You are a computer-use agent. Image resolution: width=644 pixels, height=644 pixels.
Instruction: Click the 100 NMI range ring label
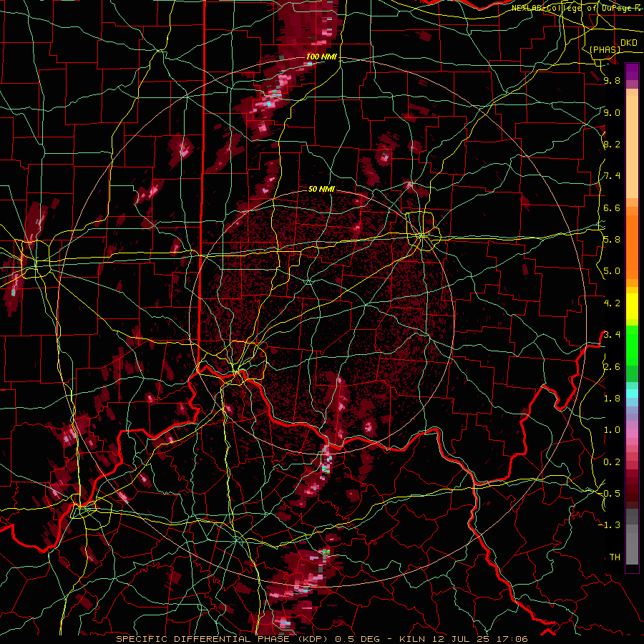point(321,57)
